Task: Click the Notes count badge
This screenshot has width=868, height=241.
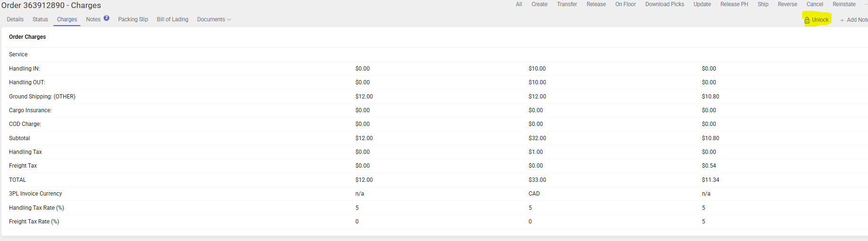Action: (106, 18)
